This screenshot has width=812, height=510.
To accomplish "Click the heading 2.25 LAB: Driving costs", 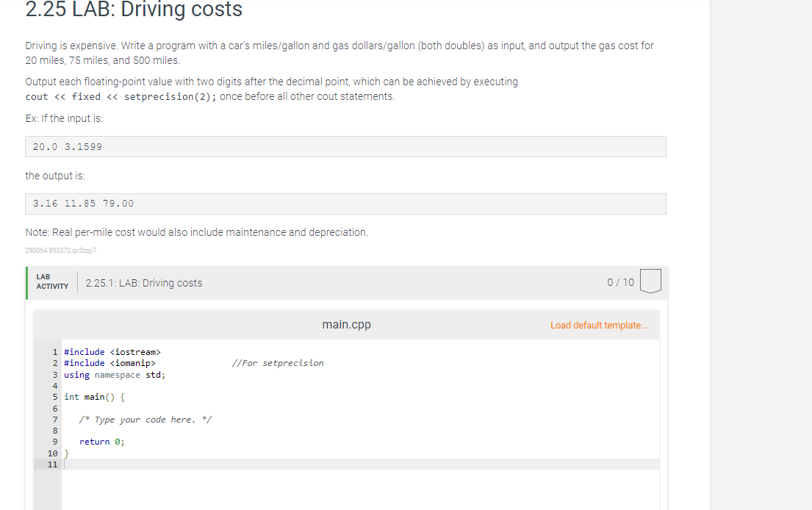I will tap(133, 10).
